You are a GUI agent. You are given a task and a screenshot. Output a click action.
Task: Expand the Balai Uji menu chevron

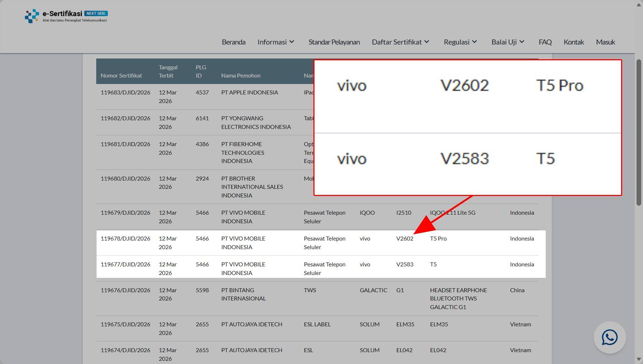(522, 42)
